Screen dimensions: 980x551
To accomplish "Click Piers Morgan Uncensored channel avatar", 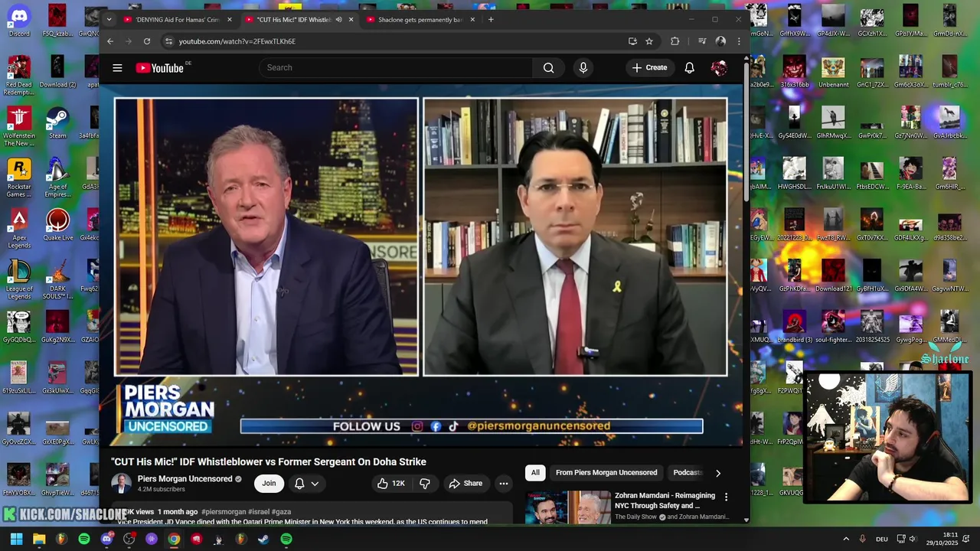I will [121, 484].
